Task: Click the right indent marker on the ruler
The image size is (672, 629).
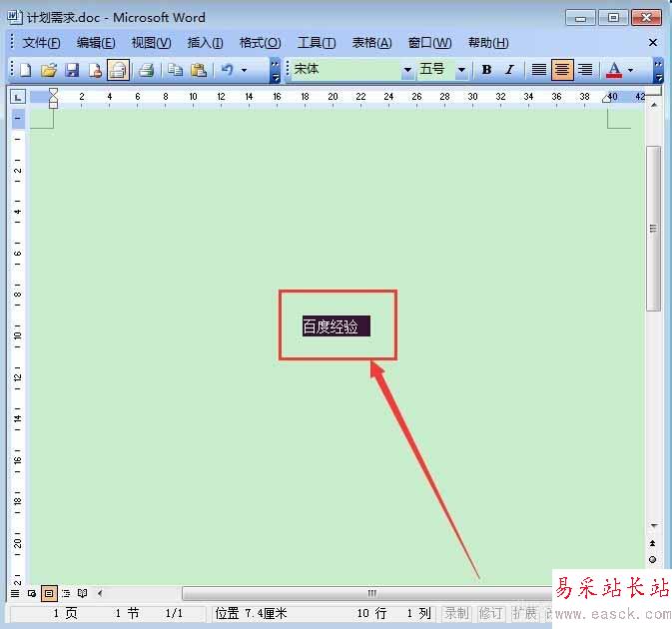Action: [606, 99]
